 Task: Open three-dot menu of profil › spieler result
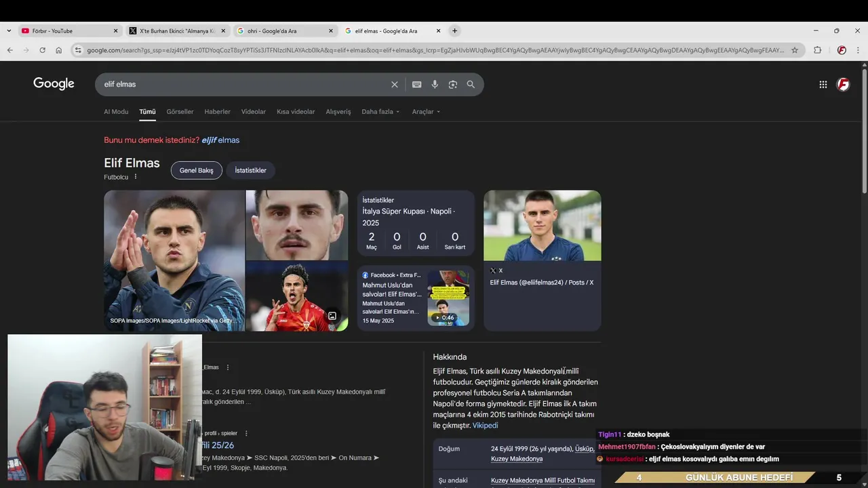246,433
